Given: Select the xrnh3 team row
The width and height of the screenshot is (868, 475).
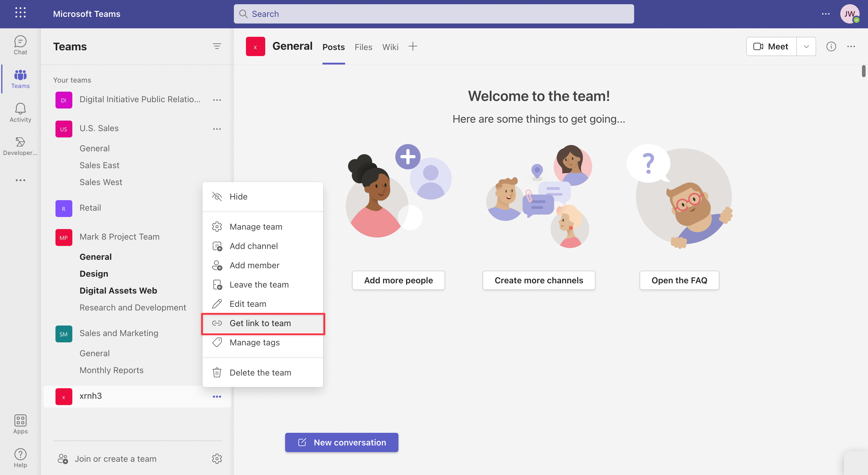Looking at the screenshot, I should 137,397.
